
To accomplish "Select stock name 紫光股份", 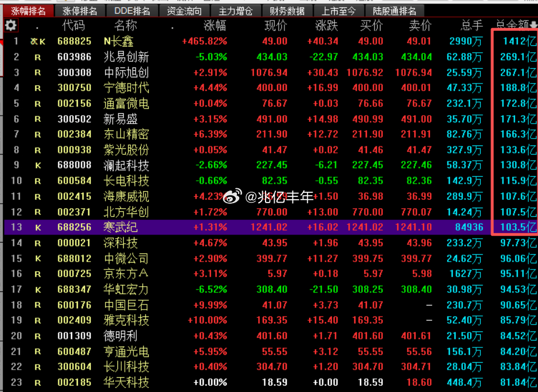I will pos(126,150).
